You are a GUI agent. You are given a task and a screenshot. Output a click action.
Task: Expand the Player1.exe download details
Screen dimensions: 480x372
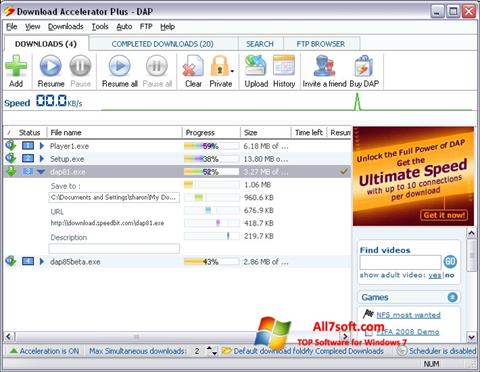coord(42,146)
